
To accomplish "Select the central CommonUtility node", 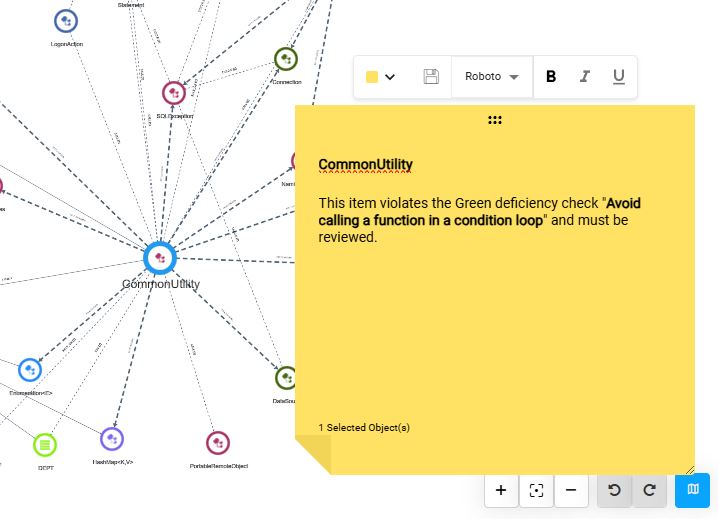I will [160, 258].
